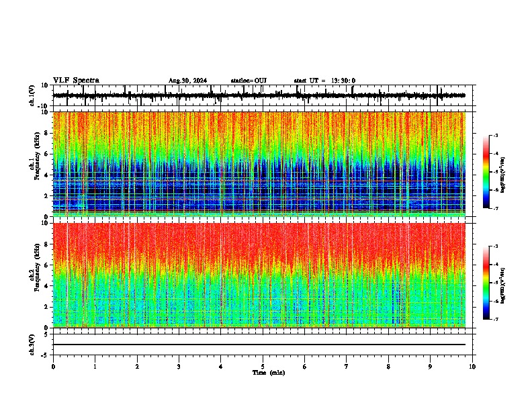Click inside the ch.1 spectrogram panel
Viewport: 532px width, 411px height.
[x=259, y=164]
